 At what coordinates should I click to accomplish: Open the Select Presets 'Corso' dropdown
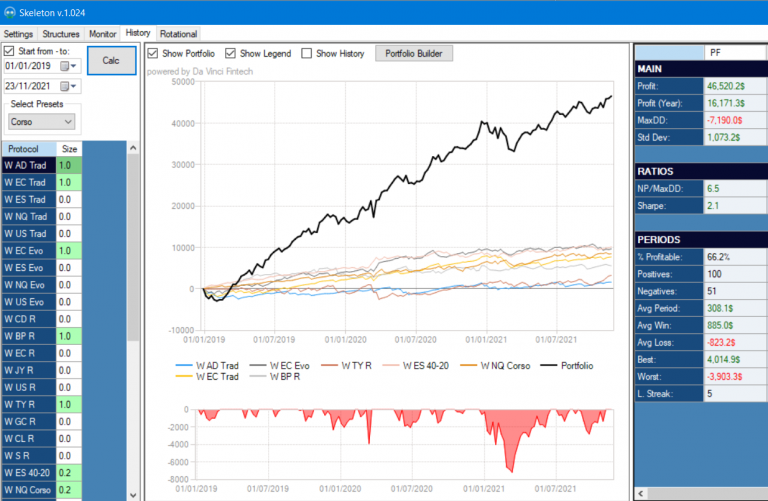tap(40, 122)
